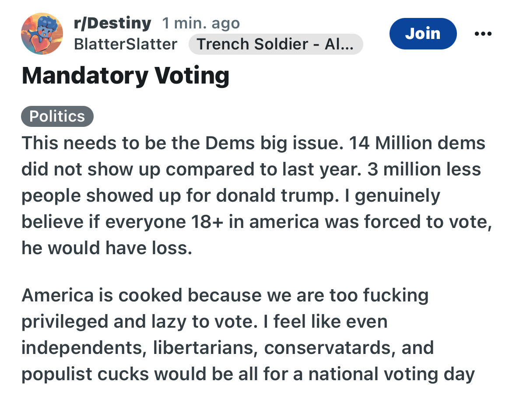Open the three-dot more options menu
This screenshot has width=516, height=420.
482,34
